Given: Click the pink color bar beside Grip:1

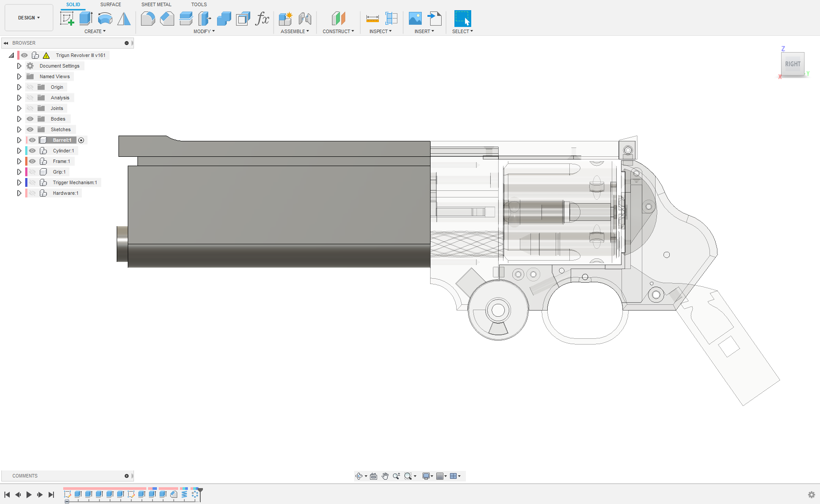Looking at the screenshot, I should pyautogui.click(x=27, y=172).
